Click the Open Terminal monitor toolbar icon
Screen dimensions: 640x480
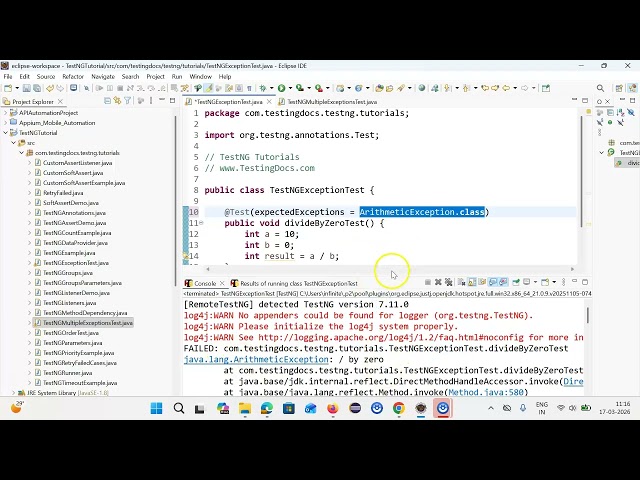point(73,88)
